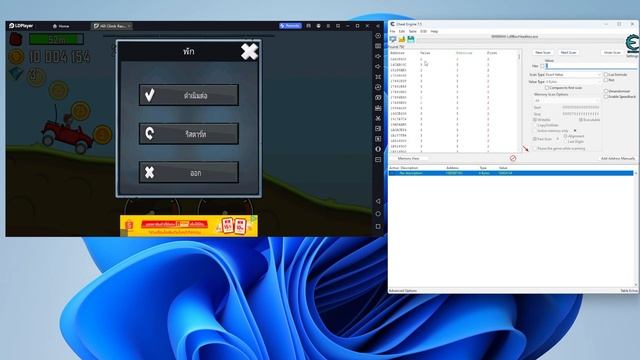Screen dimensions: 640x360
Task: Open Advanced Options at Cheat Engine bottom
Action: click(403, 291)
